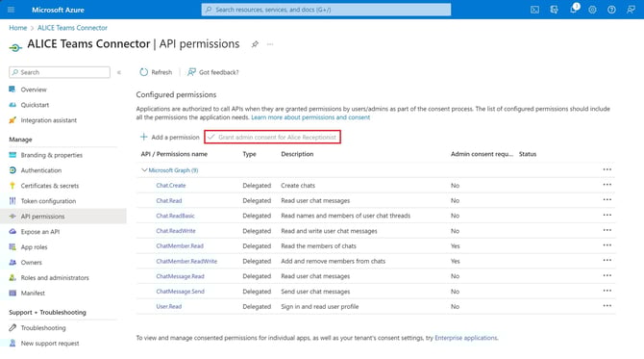Viewport: 644px width, 359px height.
Task: Open Roles and administrators
Action: 55,277
